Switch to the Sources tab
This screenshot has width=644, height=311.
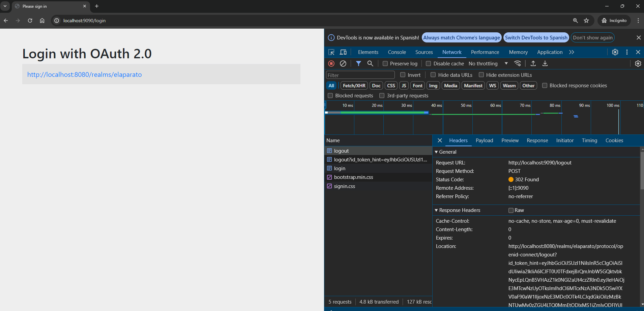click(424, 52)
